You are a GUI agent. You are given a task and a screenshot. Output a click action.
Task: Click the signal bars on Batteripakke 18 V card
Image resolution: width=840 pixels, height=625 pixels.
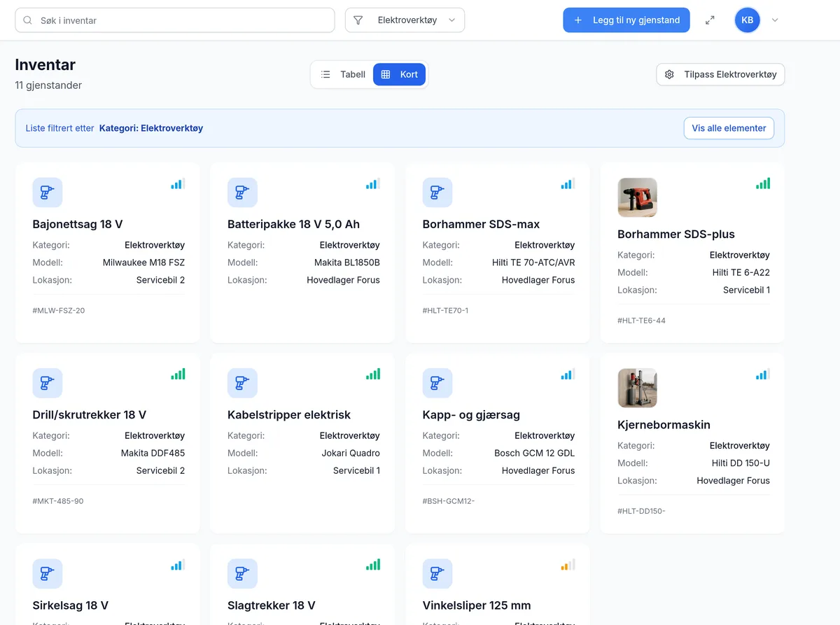[x=373, y=184]
